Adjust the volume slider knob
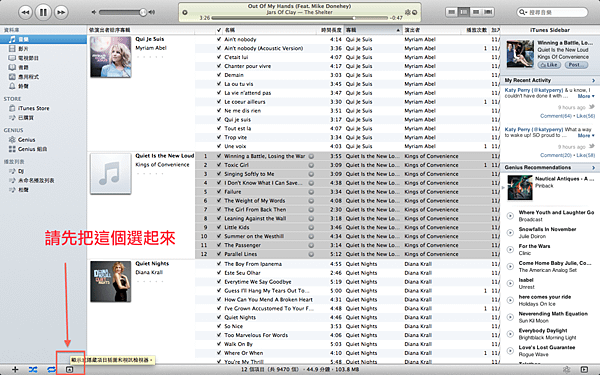The height and width of the screenshot is (375, 600). 143,12
